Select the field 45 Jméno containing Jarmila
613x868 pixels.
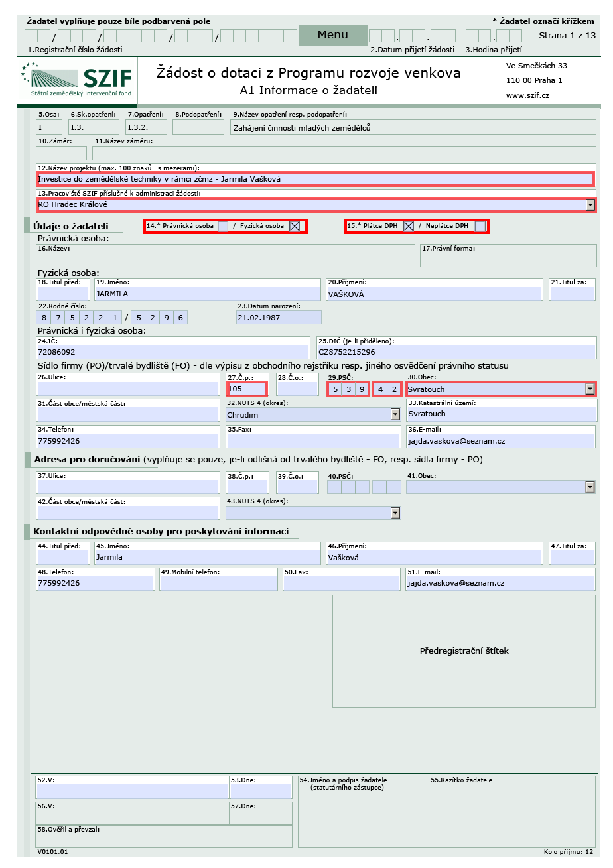(208, 557)
